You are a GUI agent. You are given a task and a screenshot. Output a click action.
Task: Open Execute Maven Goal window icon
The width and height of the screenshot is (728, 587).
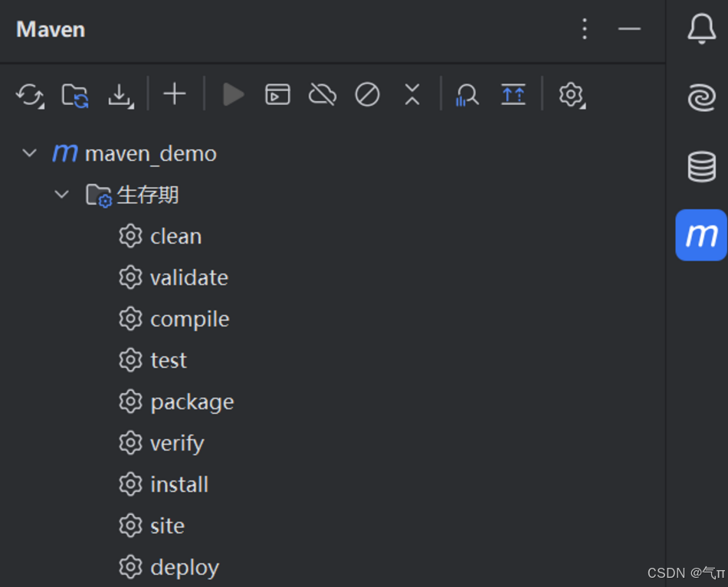277,95
